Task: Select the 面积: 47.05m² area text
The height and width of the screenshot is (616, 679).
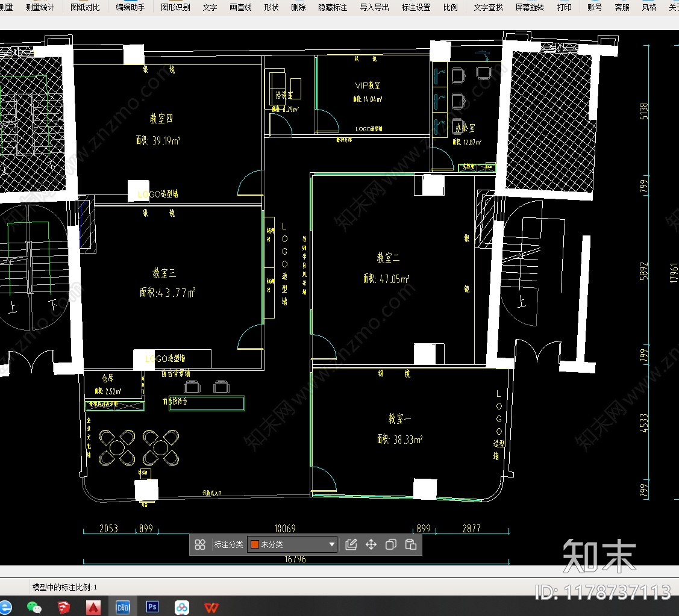Action: (x=386, y=279)
